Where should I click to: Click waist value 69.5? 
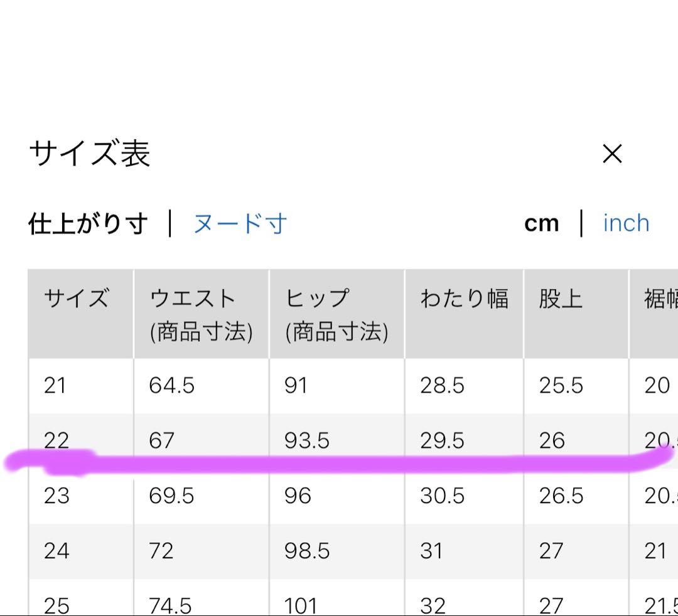click(x=171, y=496)
